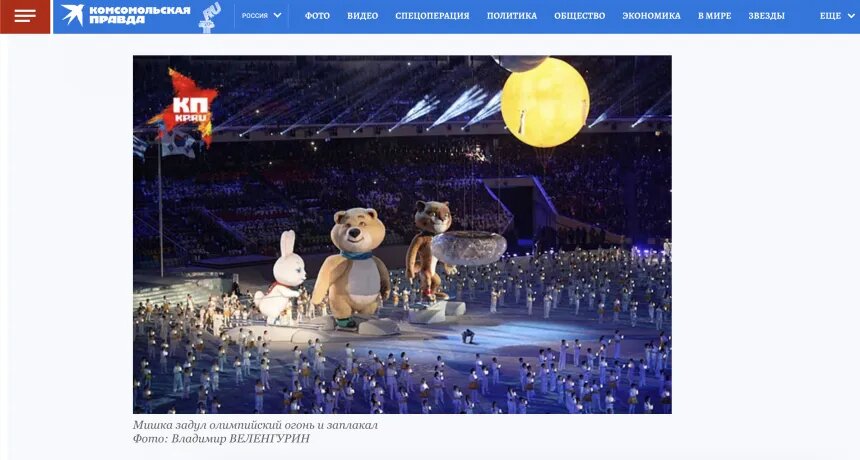Go to the ФОТО section
Viewport: 860px width, 460px height.
coord(317,16)
